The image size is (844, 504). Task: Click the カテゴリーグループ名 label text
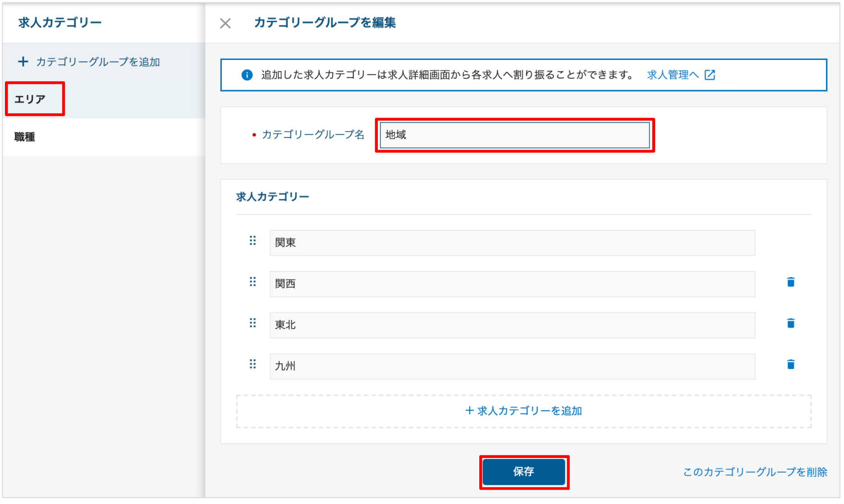[313, 135]
